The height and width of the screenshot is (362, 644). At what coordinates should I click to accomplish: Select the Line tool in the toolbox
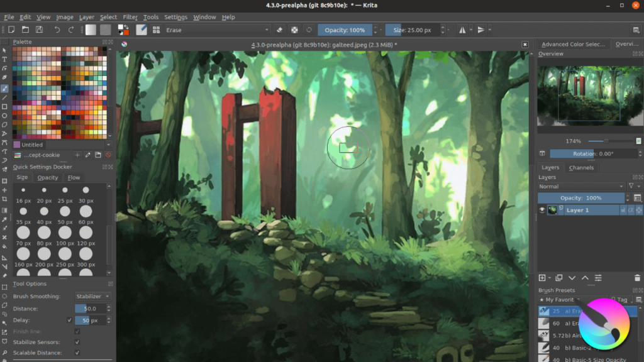click(x=4, y=97)
